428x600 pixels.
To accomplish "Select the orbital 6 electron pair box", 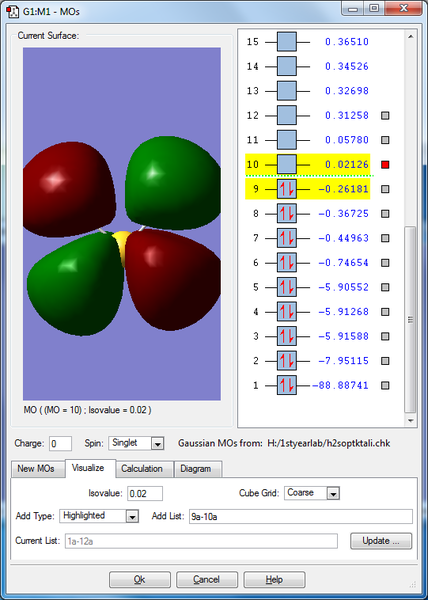I will [287, 262].
